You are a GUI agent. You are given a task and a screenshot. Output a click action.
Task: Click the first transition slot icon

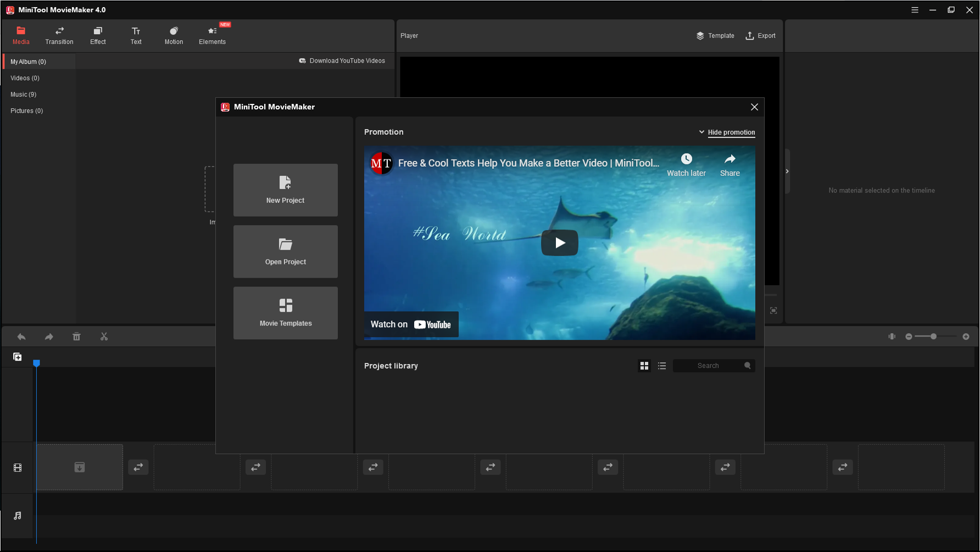138,467
